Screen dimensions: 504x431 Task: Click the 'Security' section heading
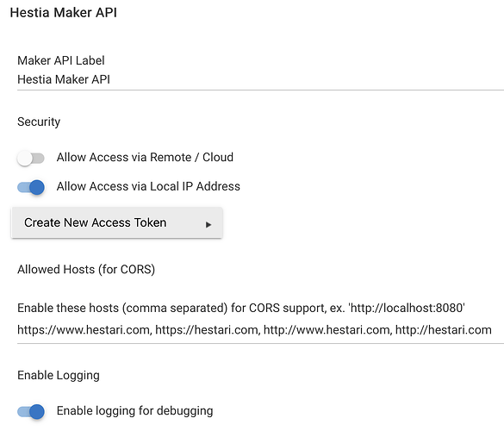tap(39, 122)
